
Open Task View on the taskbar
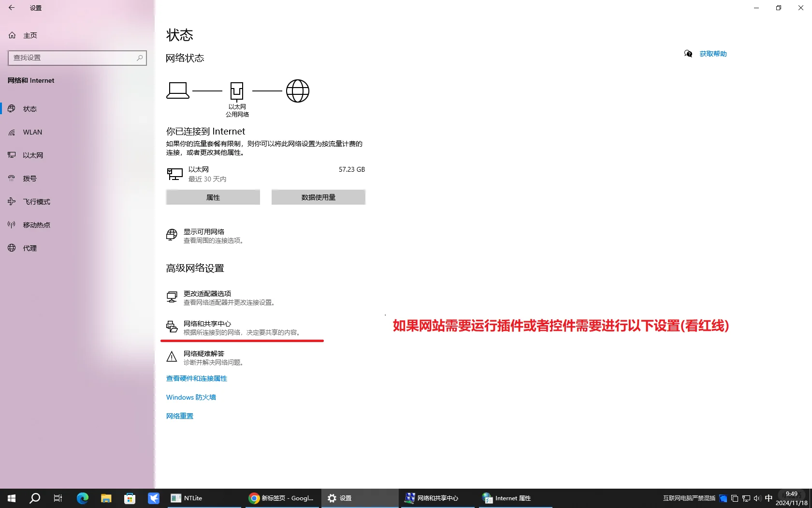[x=58, y=498]
